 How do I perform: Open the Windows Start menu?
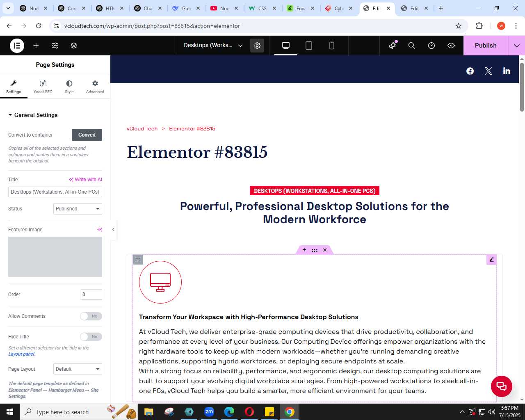(10, 412)
